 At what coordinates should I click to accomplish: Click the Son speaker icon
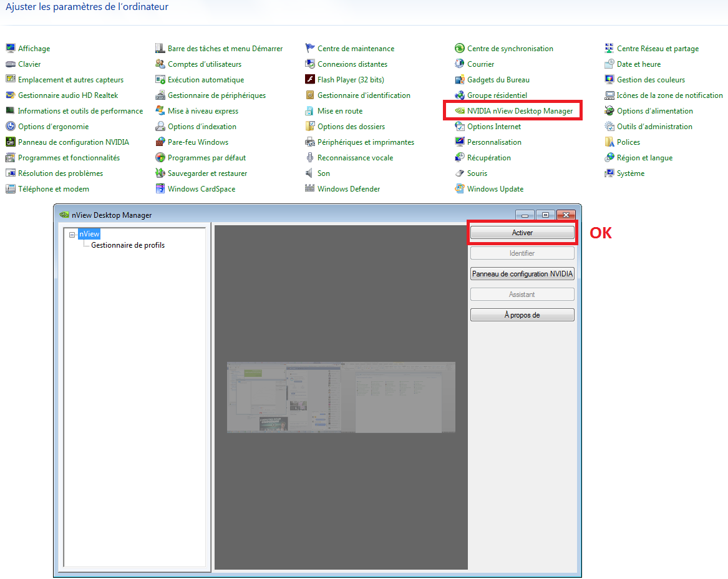pos(309,173)
